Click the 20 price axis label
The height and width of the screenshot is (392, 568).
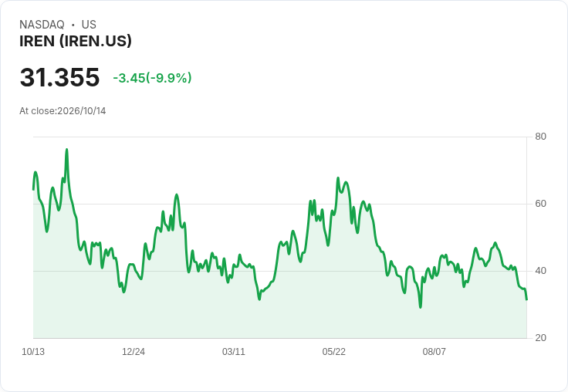pos(540,338)
